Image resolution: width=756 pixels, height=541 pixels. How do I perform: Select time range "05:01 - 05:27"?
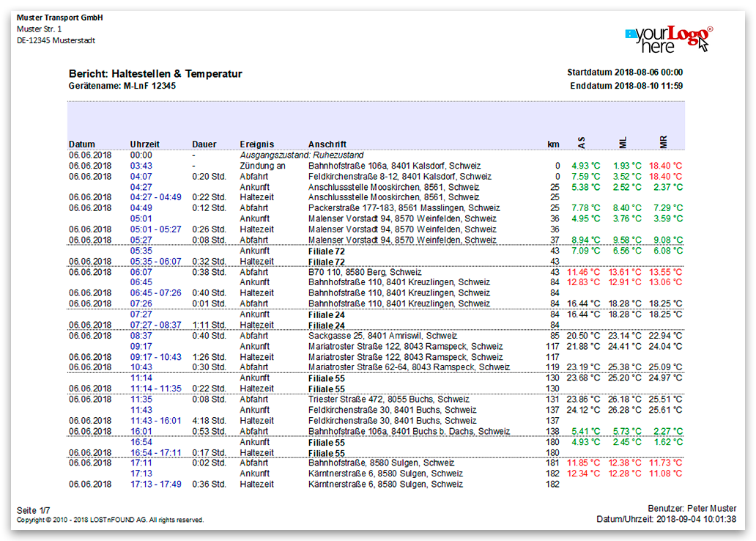pos(156,229)
